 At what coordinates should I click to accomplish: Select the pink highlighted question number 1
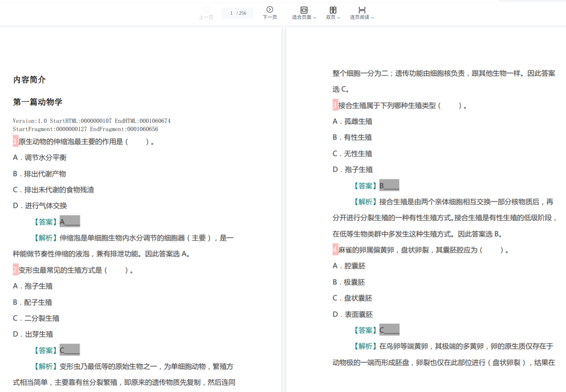coord(15,141)
